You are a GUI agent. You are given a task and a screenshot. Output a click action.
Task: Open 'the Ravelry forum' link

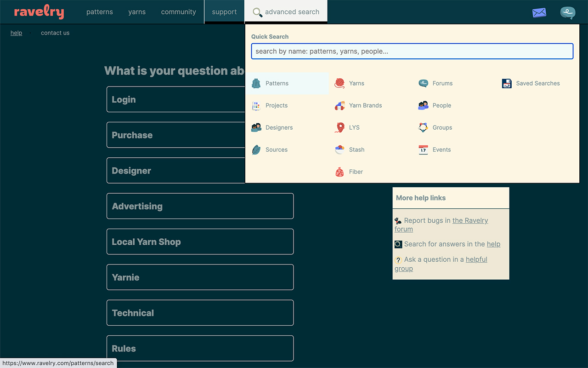tap(470, 221)
